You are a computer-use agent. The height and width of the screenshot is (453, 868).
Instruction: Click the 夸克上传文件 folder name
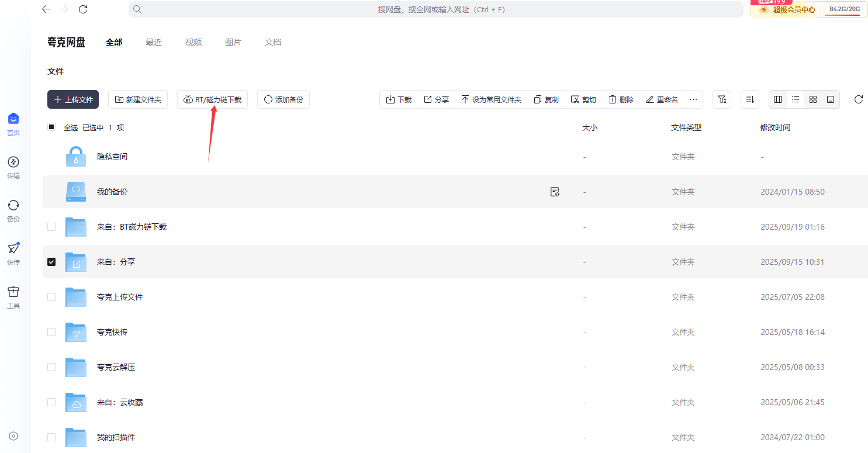[120, 297]
